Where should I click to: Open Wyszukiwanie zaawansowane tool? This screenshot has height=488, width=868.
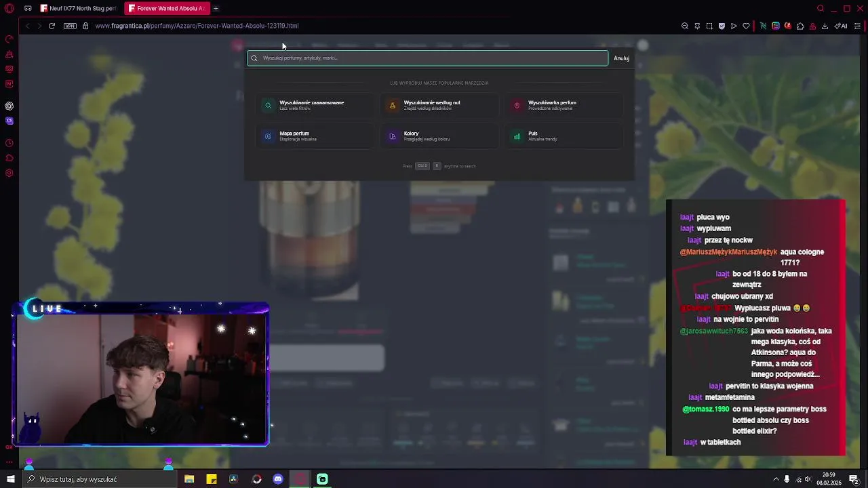point(315,105)
